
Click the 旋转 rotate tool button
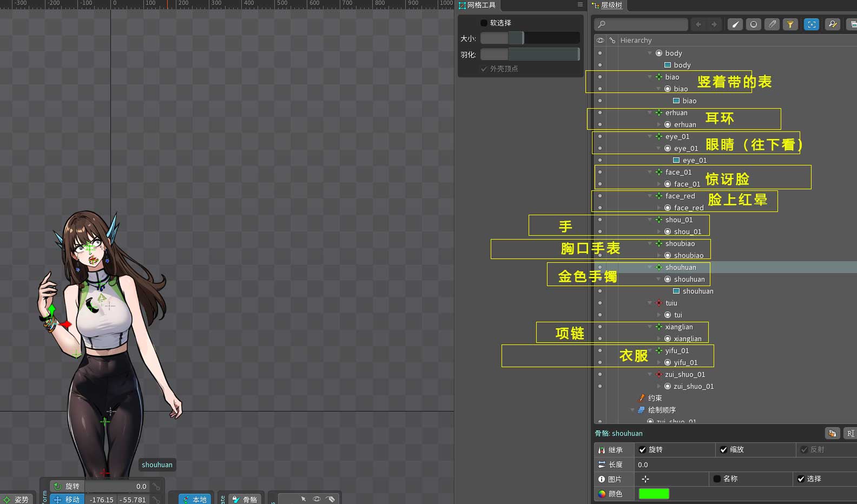click(x=67, y=486)
